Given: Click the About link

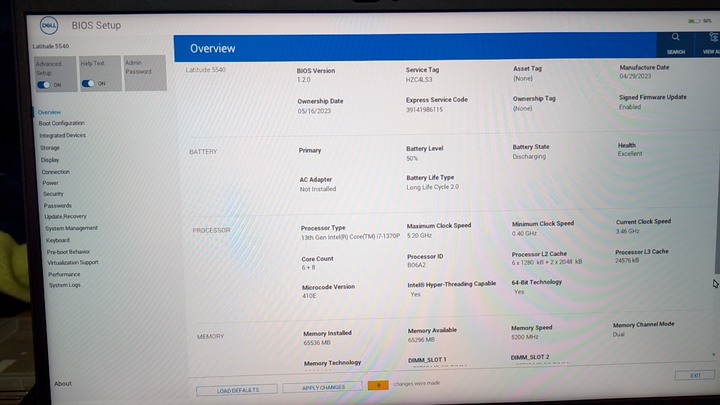Looking at the screenshot, I should coord(63,383).
